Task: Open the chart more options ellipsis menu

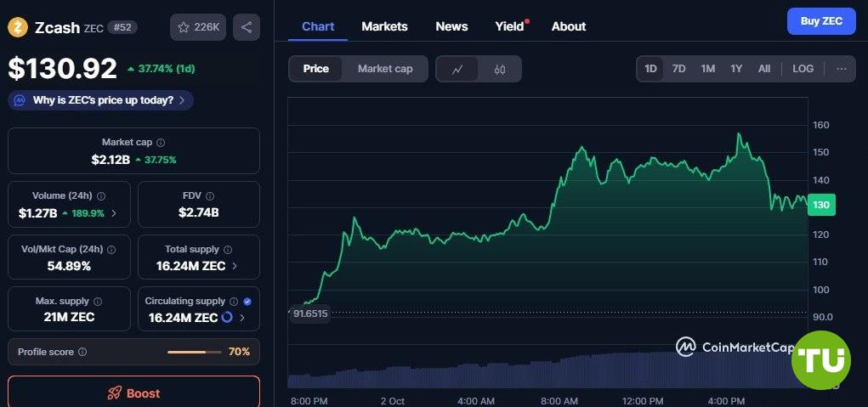Action: click(841, 69)
